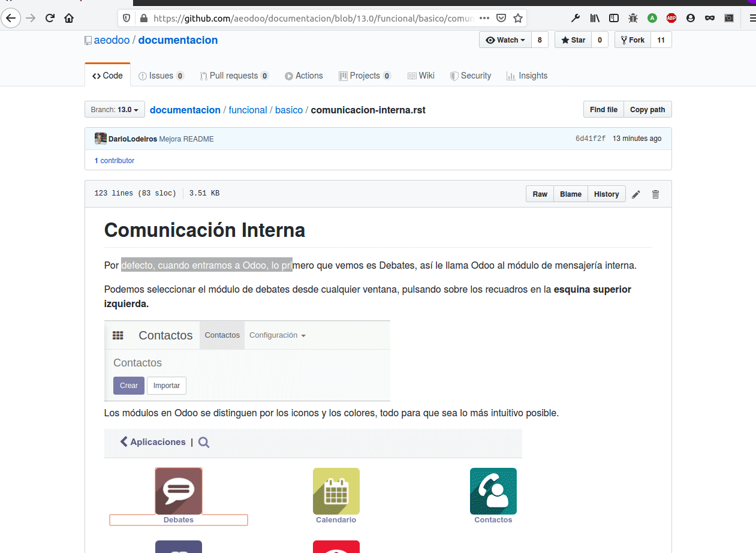756x553 pixels.
Task: Go to the browser home icon
Action: [x=70, y=18]
